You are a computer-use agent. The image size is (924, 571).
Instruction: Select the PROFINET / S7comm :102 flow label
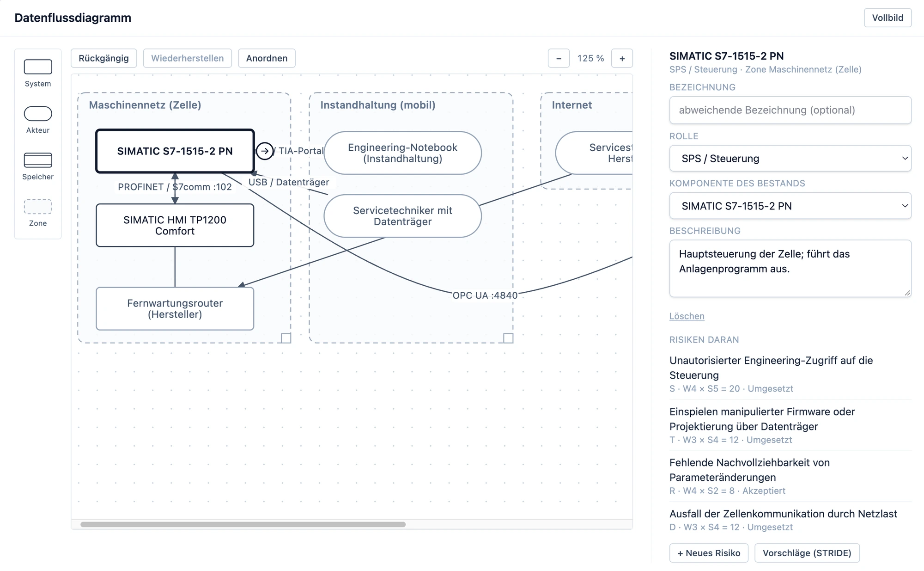(x=175, y=187)
